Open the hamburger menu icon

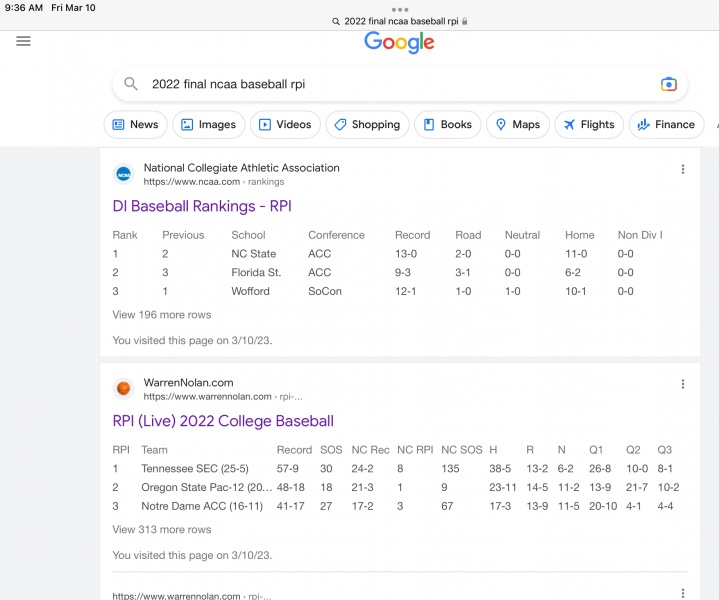pyautogui.click(x=24, y=41)
